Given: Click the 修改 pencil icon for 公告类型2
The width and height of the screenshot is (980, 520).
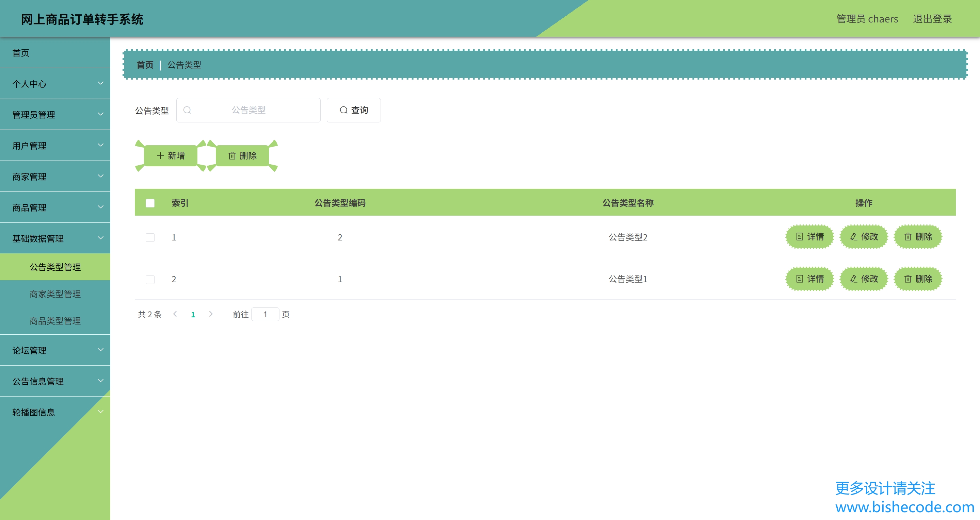Looking at the screenshot, I should (853, 237).
